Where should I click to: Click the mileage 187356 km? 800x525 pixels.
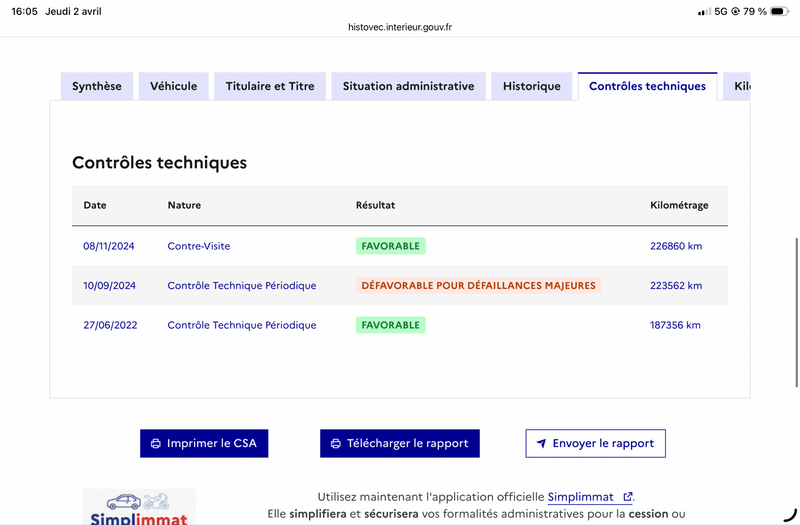pos(675,325)
